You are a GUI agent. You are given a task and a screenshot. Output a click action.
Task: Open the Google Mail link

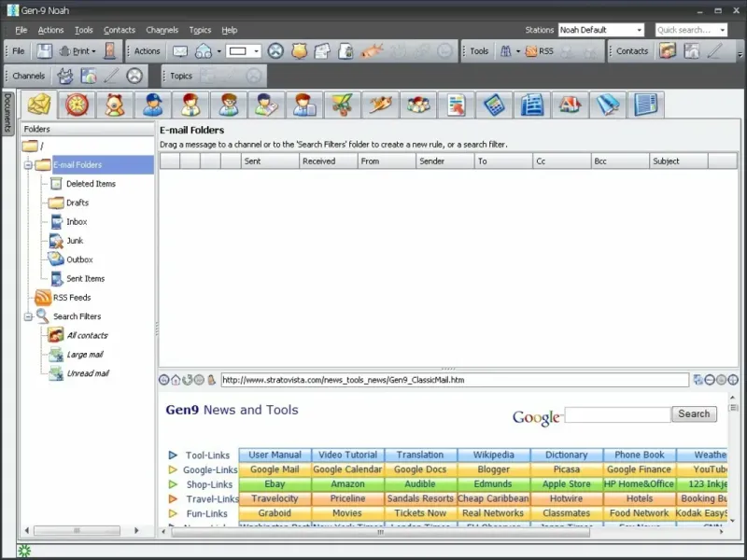(275, 469)
